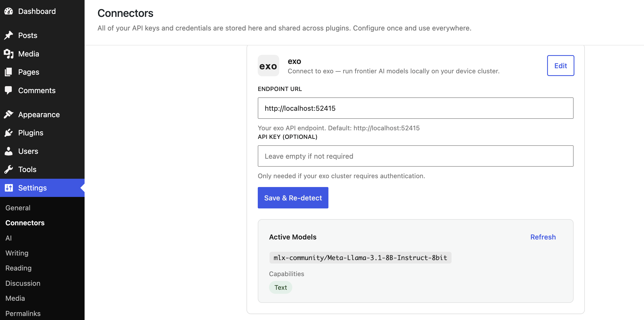Refresh the Active Models list
644x320 pixels.
[543, 237]
